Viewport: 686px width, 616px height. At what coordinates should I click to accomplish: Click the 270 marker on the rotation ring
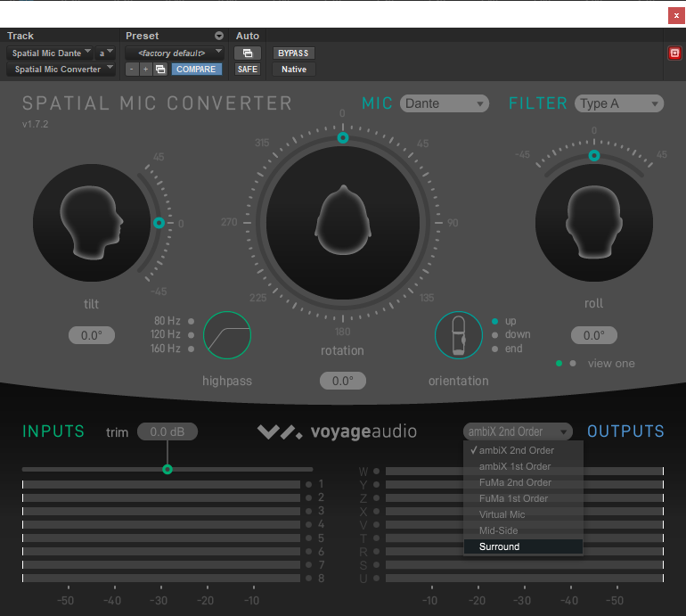coord(229,222)
